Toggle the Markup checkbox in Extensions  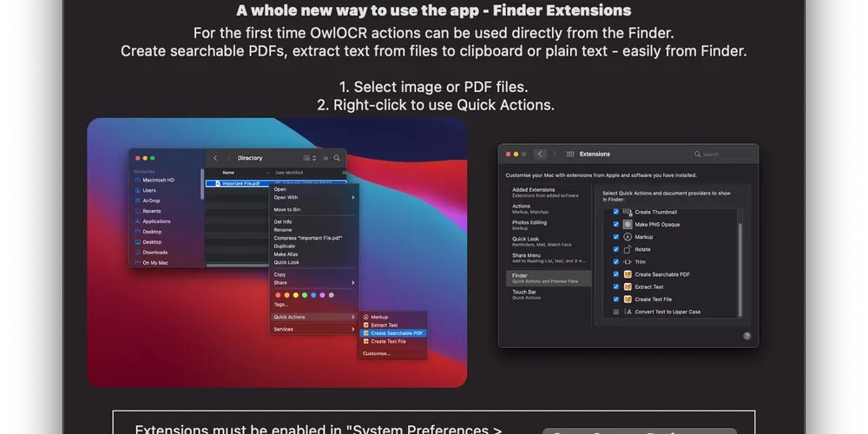615,237
